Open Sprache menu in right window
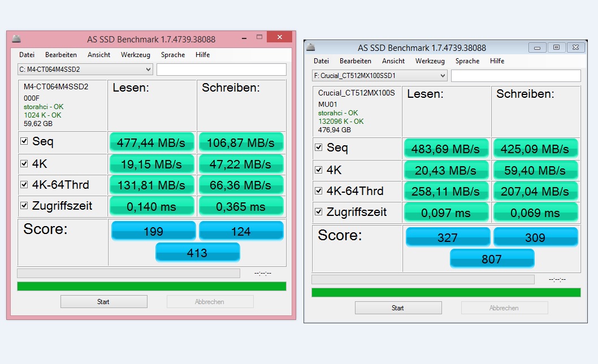Screen dimensions: 598x364 [467, 60]
